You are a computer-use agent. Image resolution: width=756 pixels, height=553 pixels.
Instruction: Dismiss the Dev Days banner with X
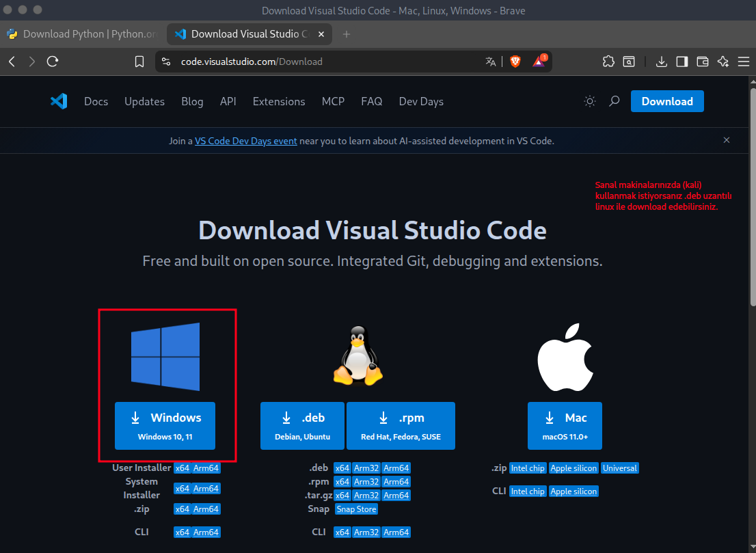[727, 140]
